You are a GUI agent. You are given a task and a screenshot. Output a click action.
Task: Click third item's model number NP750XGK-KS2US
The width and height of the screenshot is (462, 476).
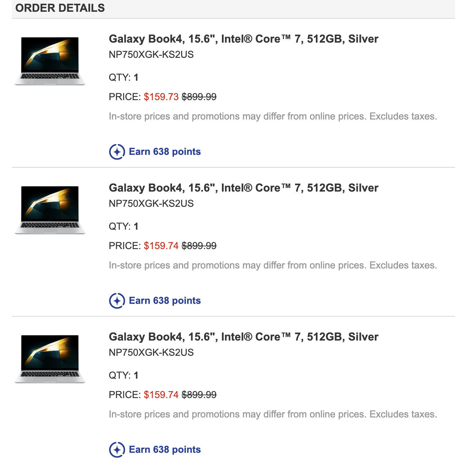tap(151, 353)
